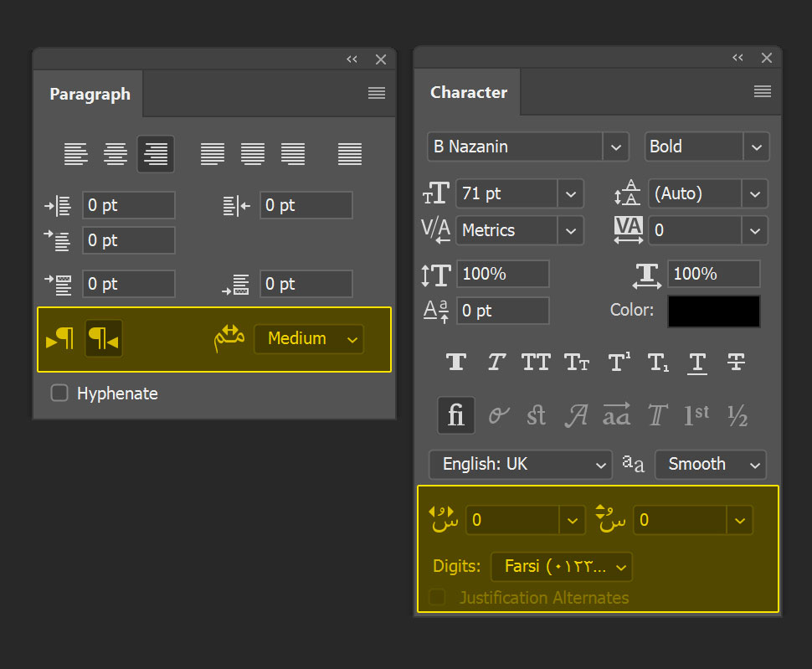Collapse the Paragraph panel with double arrows

click(x=352, y=59)
